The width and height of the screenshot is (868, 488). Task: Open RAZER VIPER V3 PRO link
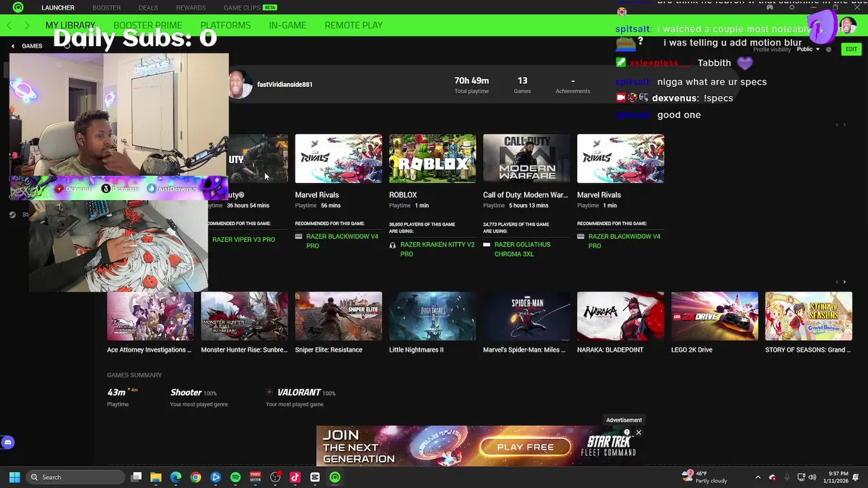pyautogui.click(x=243, y=240)
